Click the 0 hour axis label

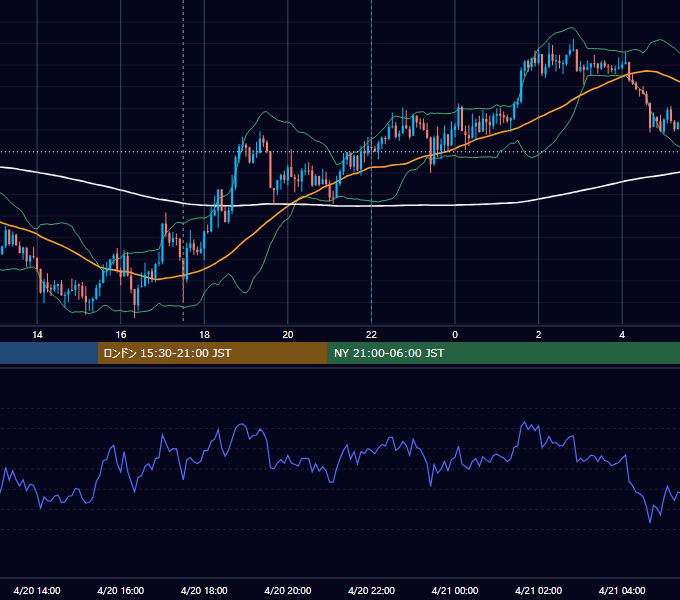tap(455, 335)
